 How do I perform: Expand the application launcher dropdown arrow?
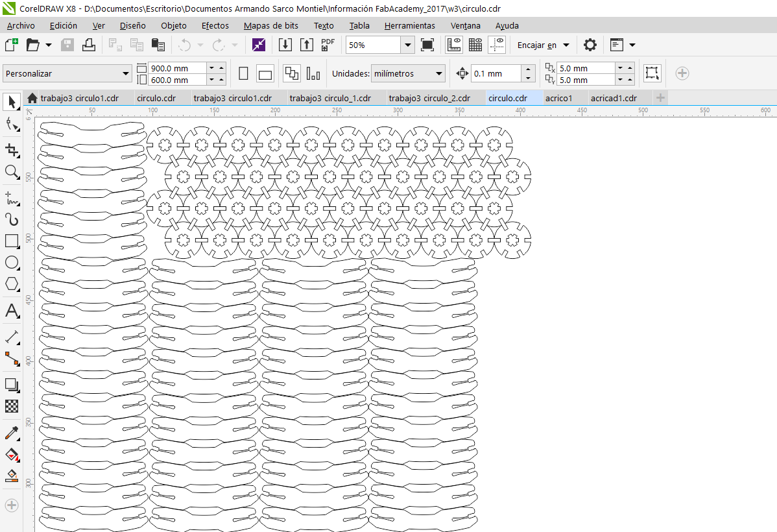pos(632,45)
